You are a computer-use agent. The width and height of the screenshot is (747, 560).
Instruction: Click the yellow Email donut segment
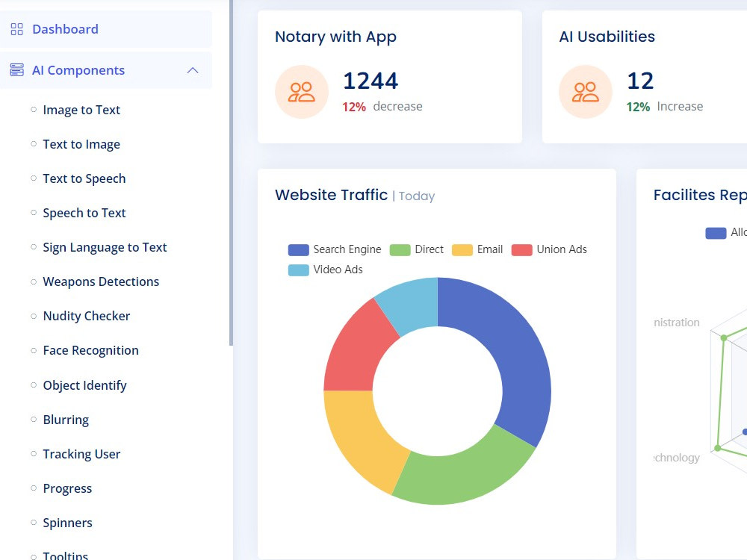click(360, 438)
